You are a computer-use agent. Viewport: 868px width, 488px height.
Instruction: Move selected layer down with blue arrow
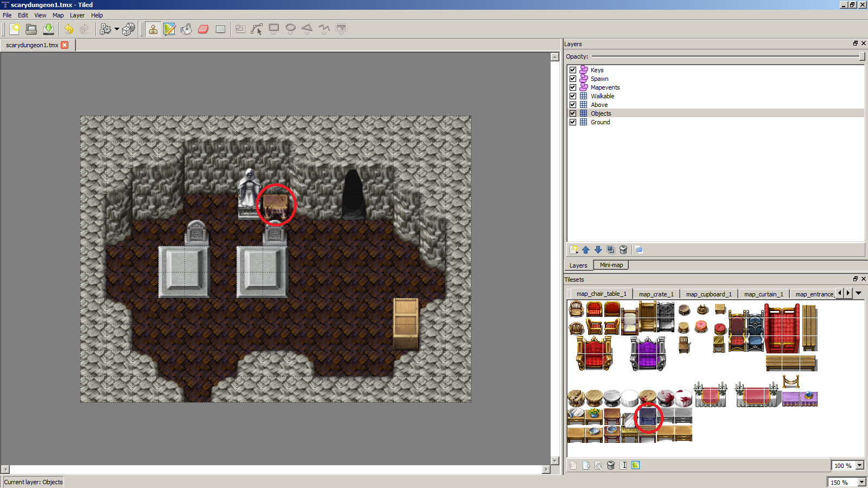[598, 250]
